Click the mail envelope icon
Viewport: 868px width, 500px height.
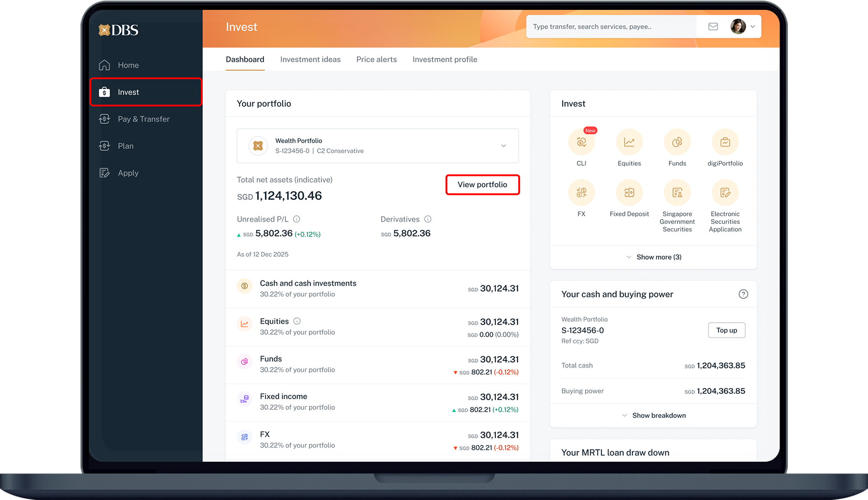[x=713, y=27]
